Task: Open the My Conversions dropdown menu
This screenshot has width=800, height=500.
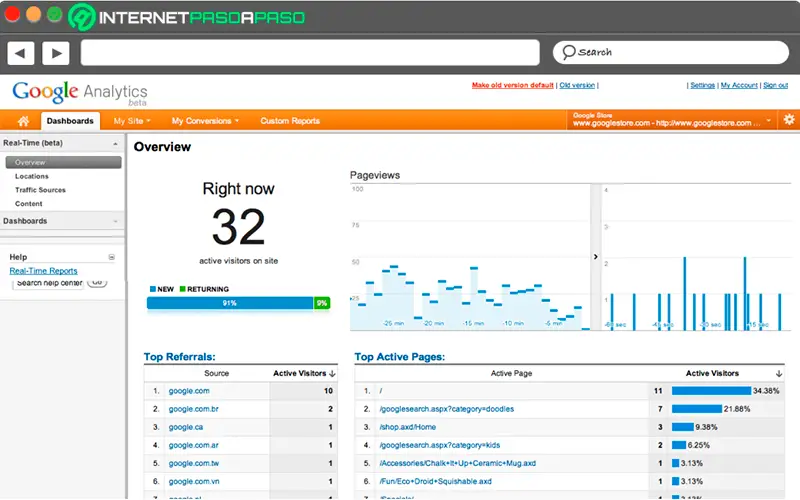Action: click(x=205, y=121)
